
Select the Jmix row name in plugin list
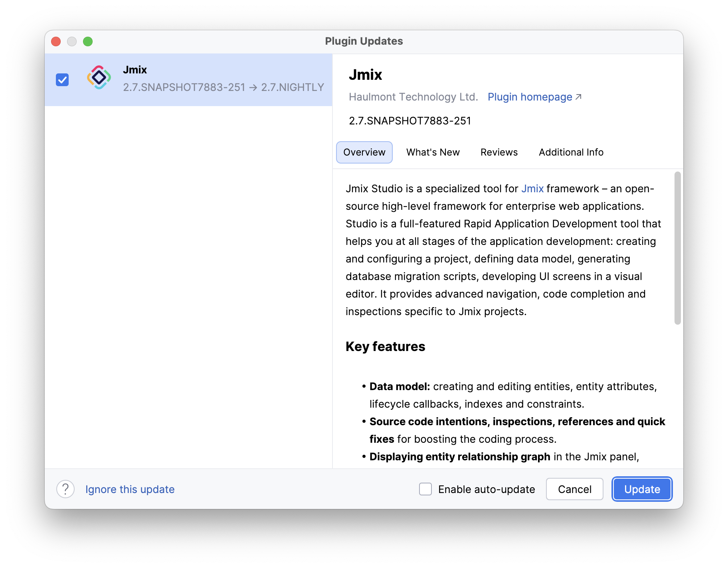coord(135,70)
